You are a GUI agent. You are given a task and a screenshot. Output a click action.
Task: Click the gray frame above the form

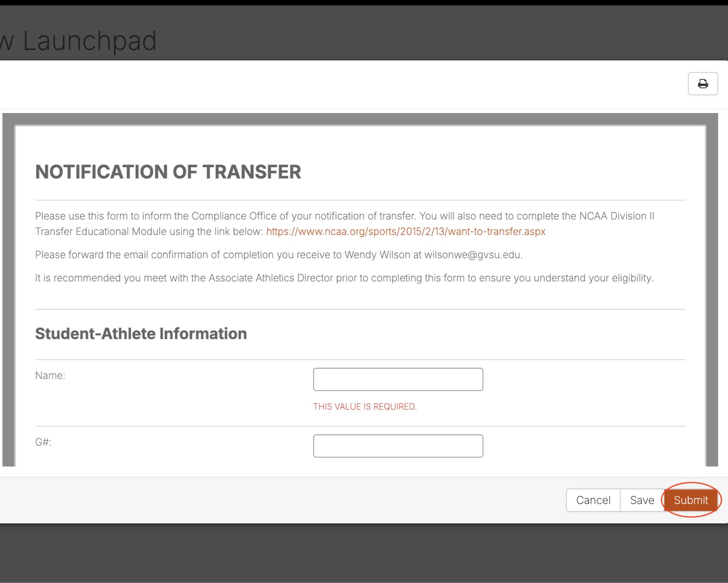[360, 119]
